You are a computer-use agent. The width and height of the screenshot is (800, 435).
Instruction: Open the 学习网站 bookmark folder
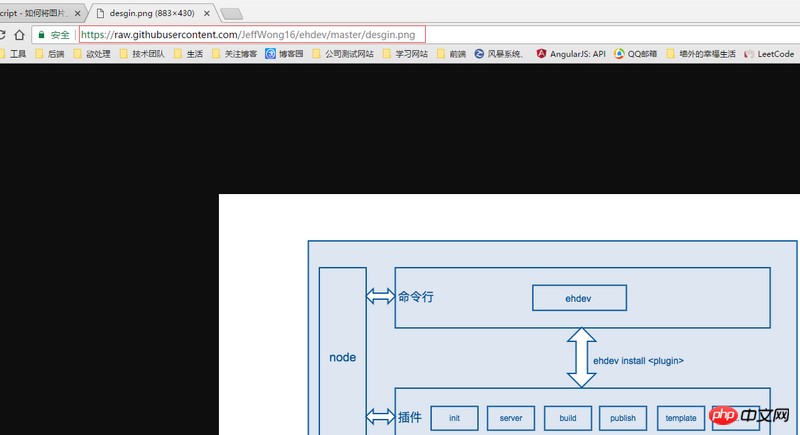[x=406, y=54]
